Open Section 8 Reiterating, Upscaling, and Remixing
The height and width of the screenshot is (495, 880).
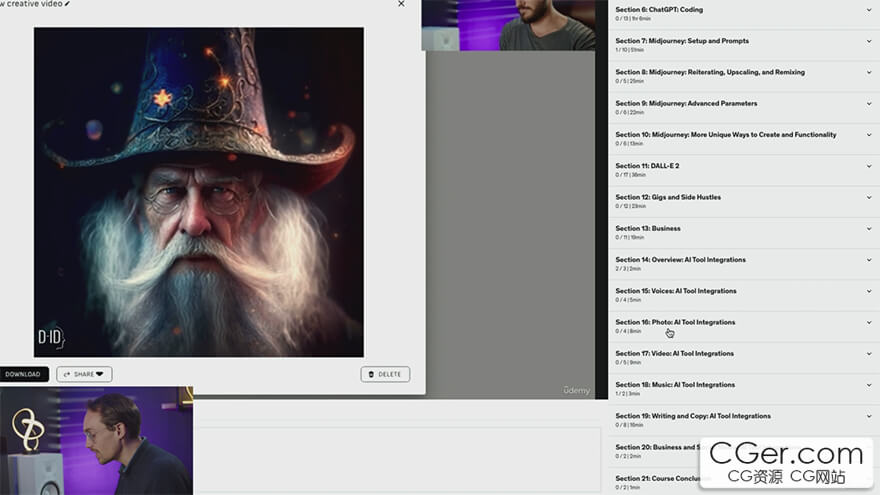[710, 72]
